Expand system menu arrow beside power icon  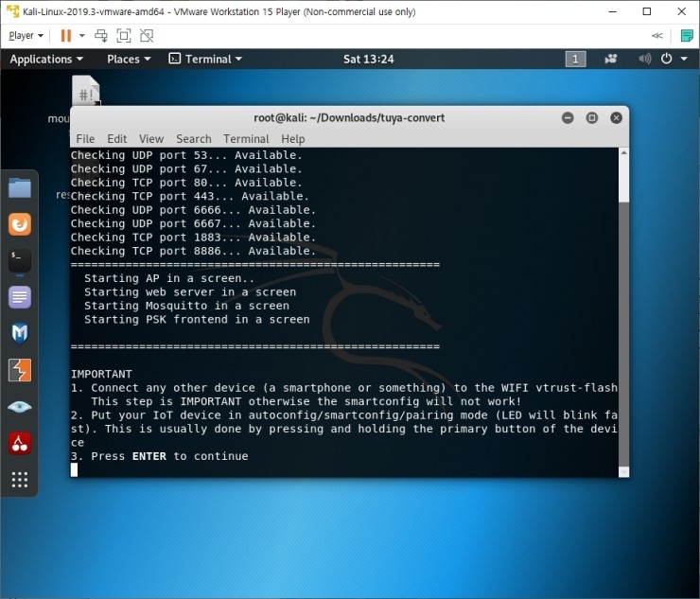[684, 59]
